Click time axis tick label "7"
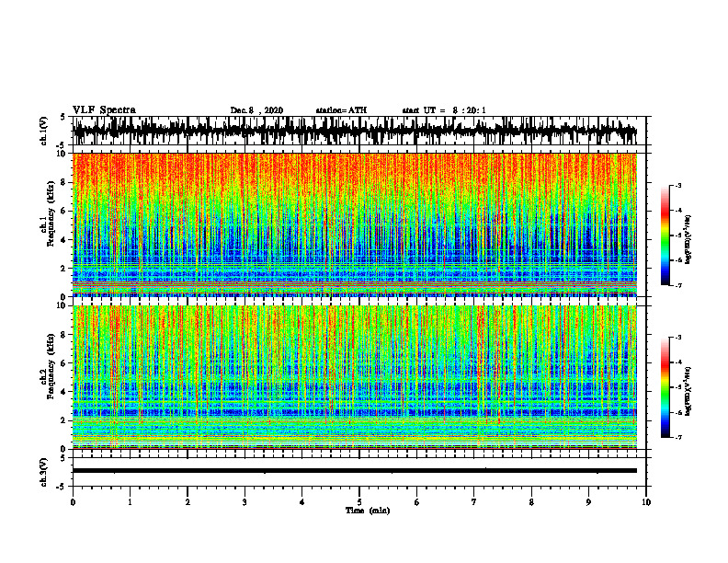This screenshot has width=728, height=563. (x=474, y=502)
